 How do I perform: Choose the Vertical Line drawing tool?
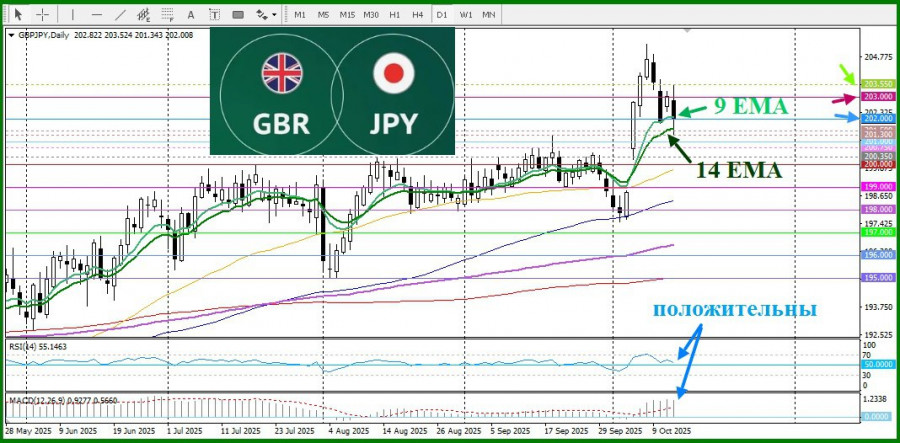click(x=73, y=14)
